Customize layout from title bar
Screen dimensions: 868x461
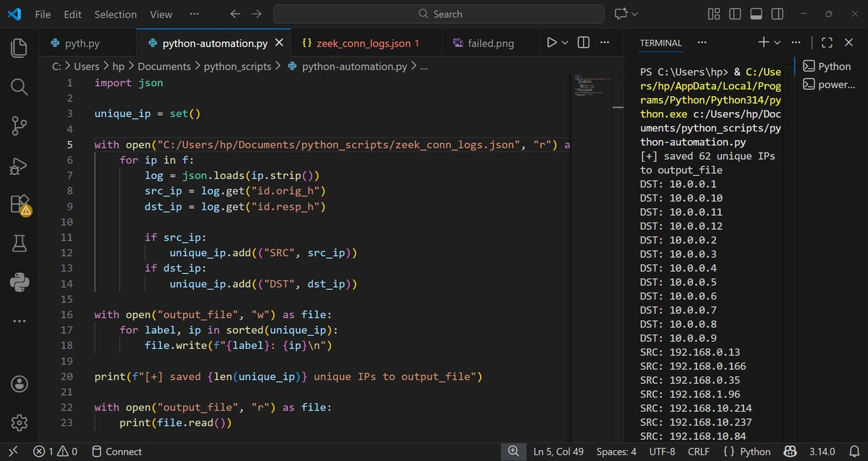click(714, 14)
